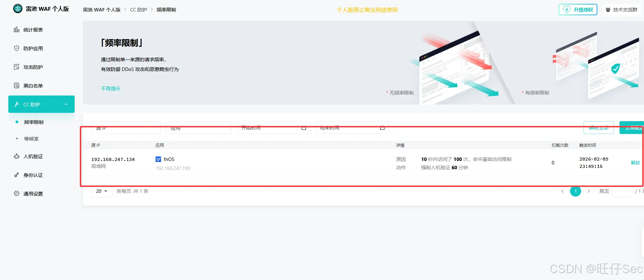Open the 20 per page dropdown
Image resolution: width=644 pixels, height=280 pixels.
(x=102, y=191)
